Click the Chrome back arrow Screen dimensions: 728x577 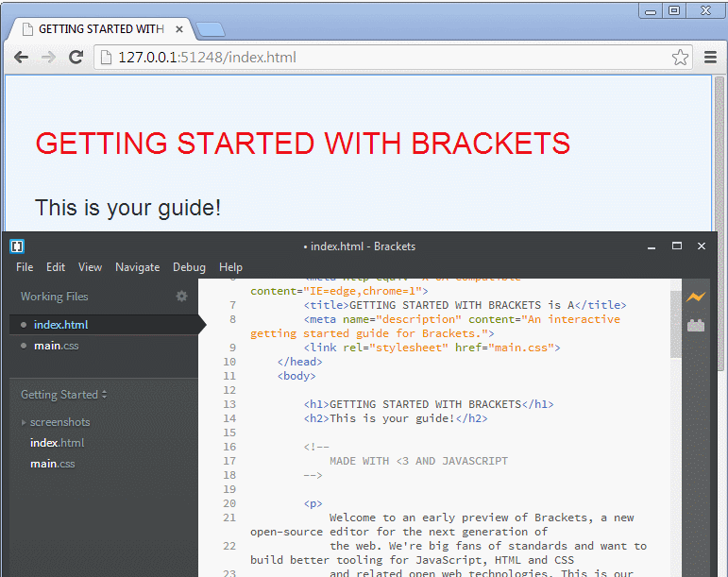21,58
